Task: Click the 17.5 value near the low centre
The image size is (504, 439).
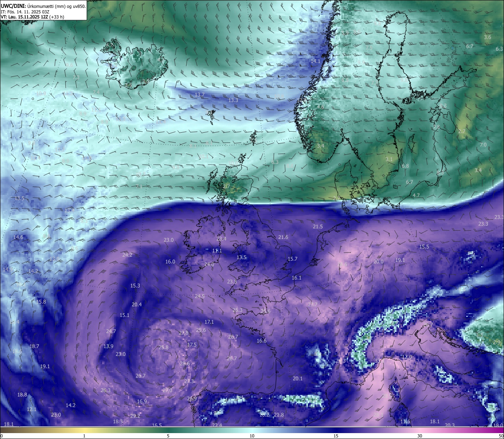Action: pyautogui.click(x=192, y=345)
